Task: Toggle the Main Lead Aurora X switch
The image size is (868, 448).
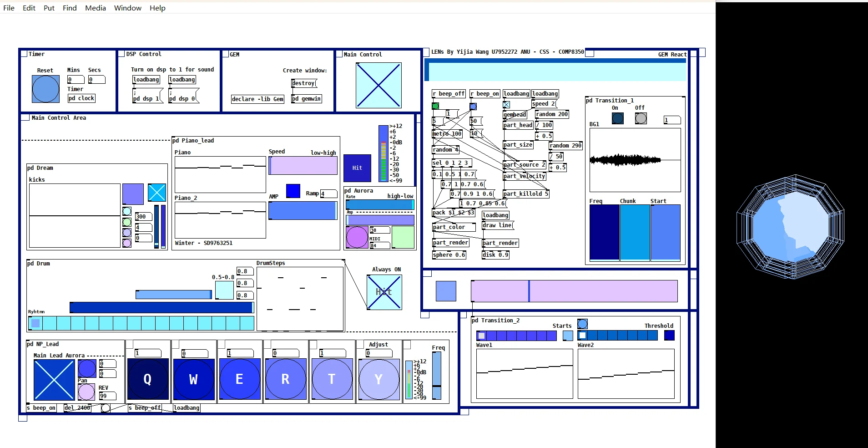Action: [54, 380]
